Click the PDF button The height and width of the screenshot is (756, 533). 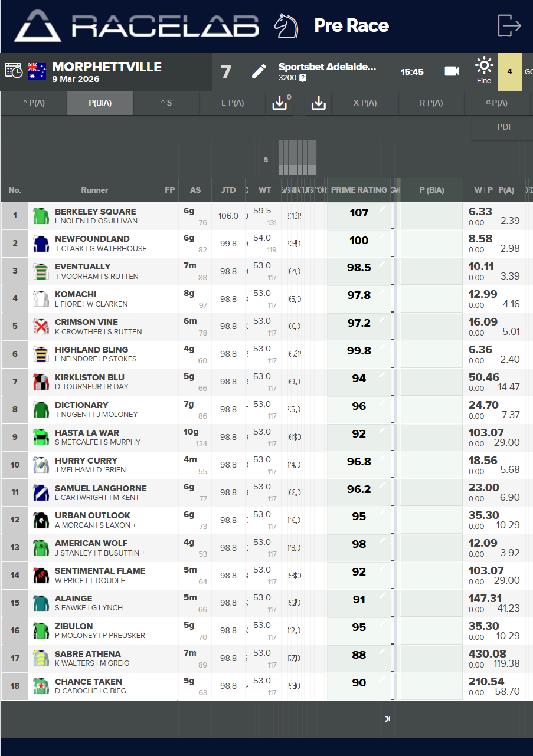pyautogui.click(x=505, y=127)
